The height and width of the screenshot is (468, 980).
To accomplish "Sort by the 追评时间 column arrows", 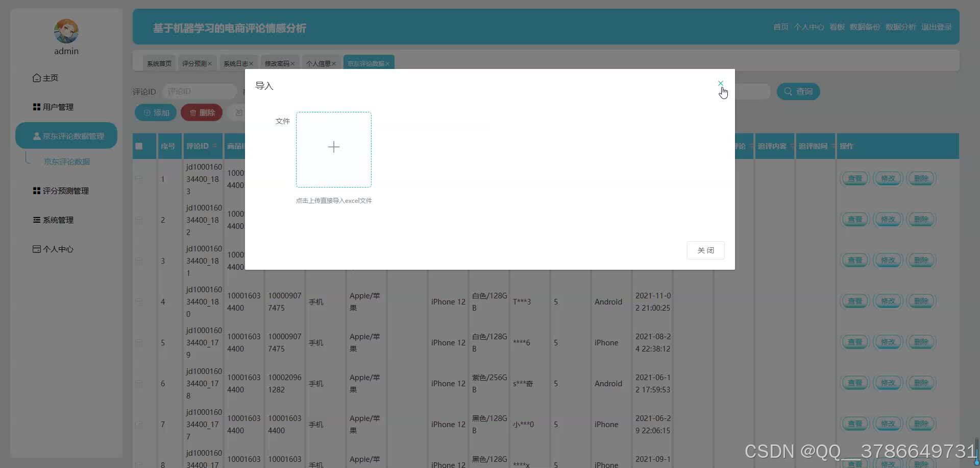I will point(832,146).
